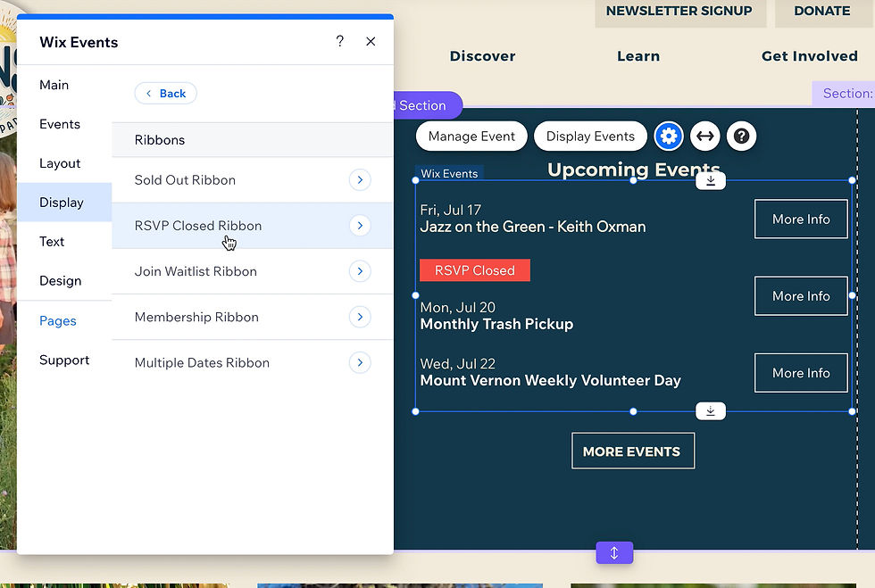875x588 pixels.
Task: Click the NEWSLETTER SIGNUP button
Action: pyautogui.click(x=679, y=12)
